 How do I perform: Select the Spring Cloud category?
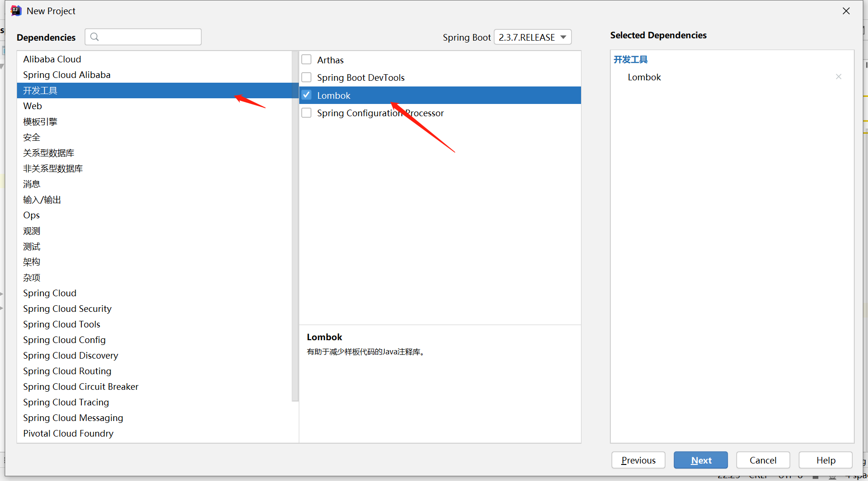155,293
